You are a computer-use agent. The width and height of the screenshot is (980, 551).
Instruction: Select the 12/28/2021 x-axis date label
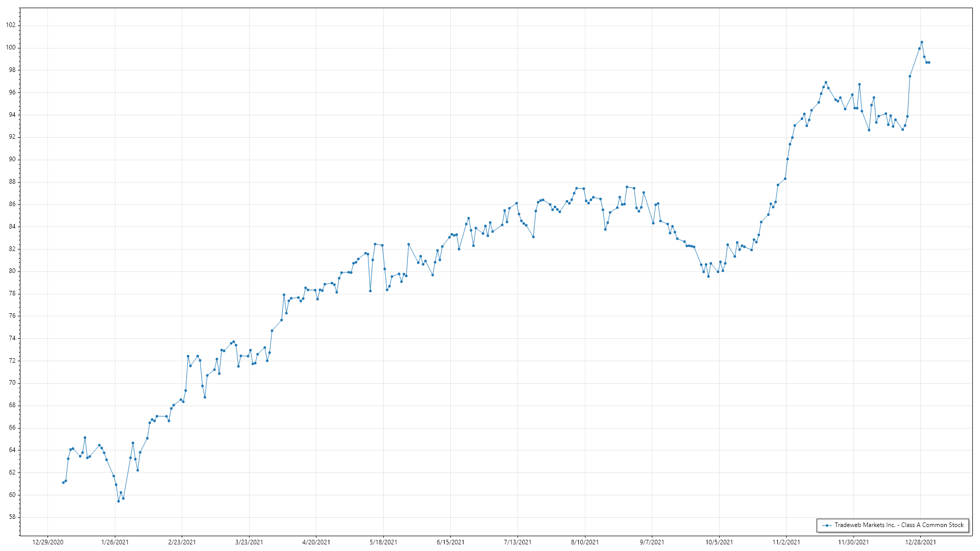pos(920,542)
